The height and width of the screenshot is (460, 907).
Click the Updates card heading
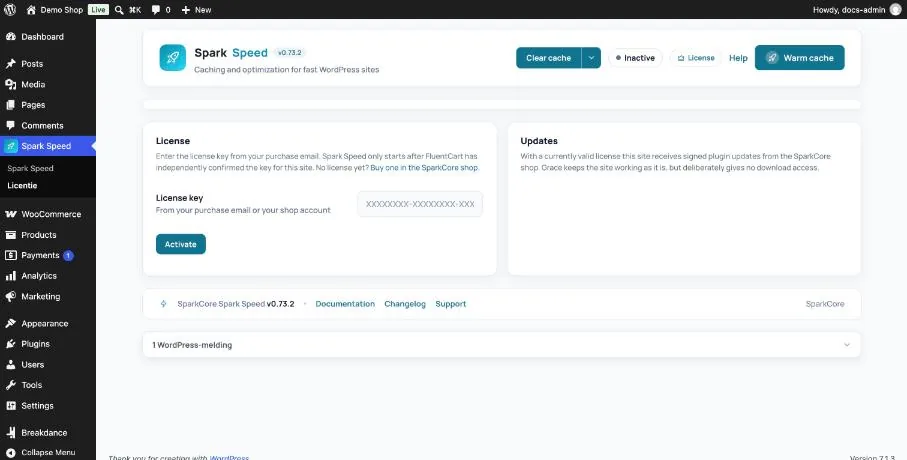(539, 141)
